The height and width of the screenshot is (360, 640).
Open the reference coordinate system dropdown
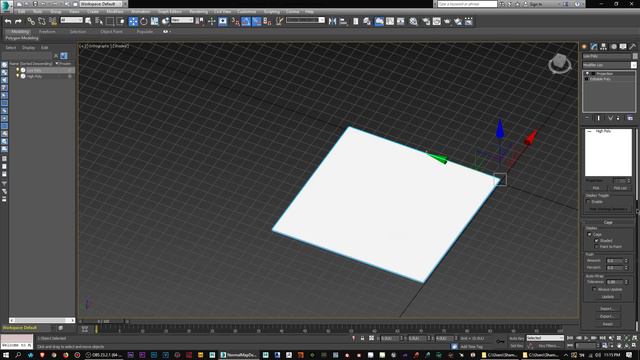(x=182, y=20)
